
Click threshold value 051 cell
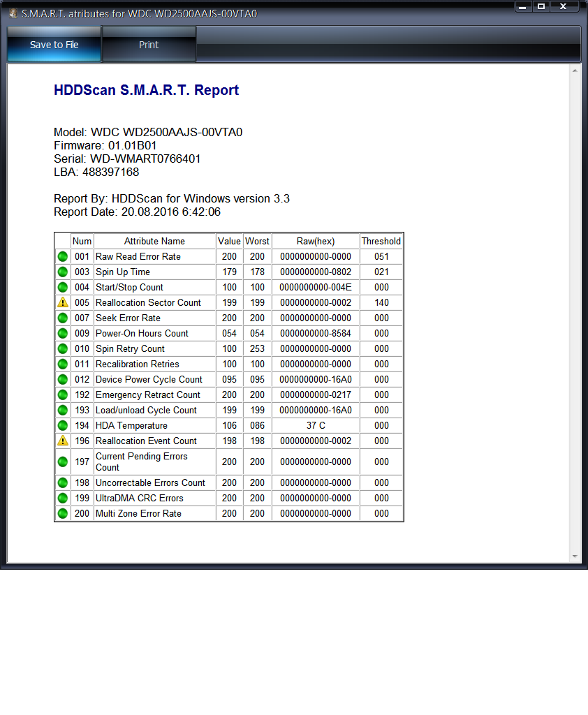(381, 257)
